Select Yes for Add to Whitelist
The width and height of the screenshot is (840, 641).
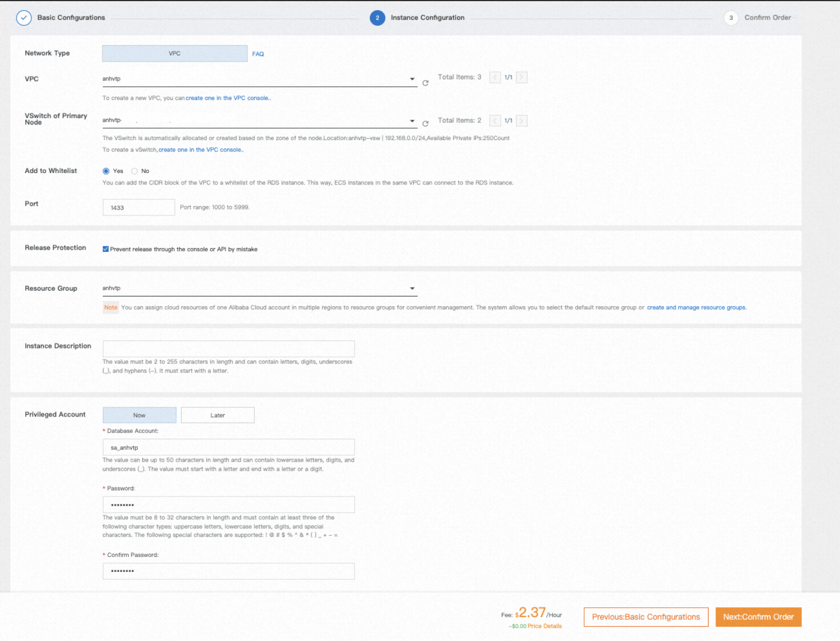tap(106, 171)
